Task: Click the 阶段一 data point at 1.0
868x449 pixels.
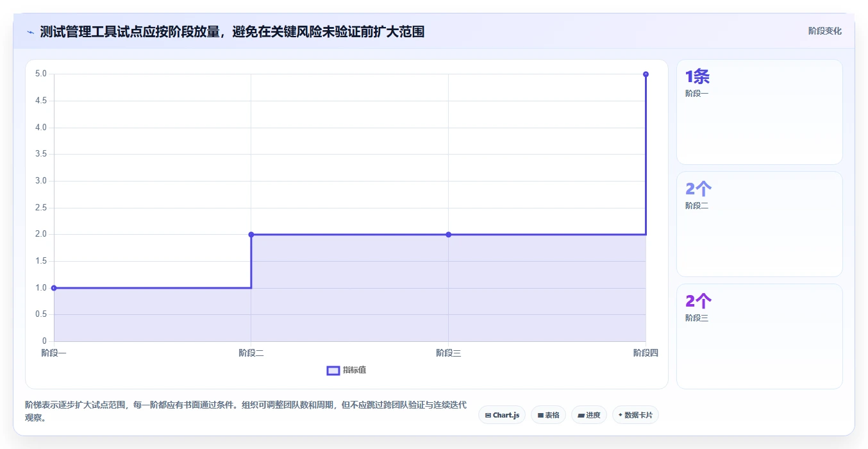Action: [x=54, y=288]
